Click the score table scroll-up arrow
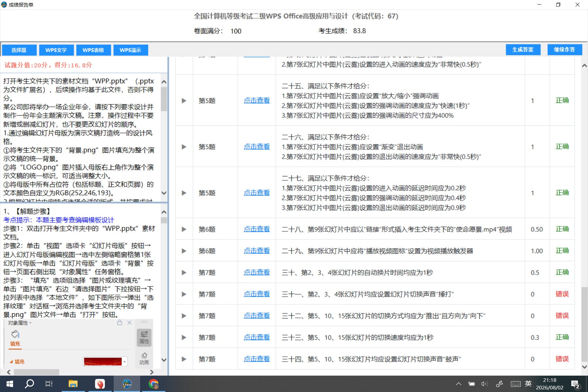Image resolution: width=588 pixels, height=392 pixels. click(584, 66)
